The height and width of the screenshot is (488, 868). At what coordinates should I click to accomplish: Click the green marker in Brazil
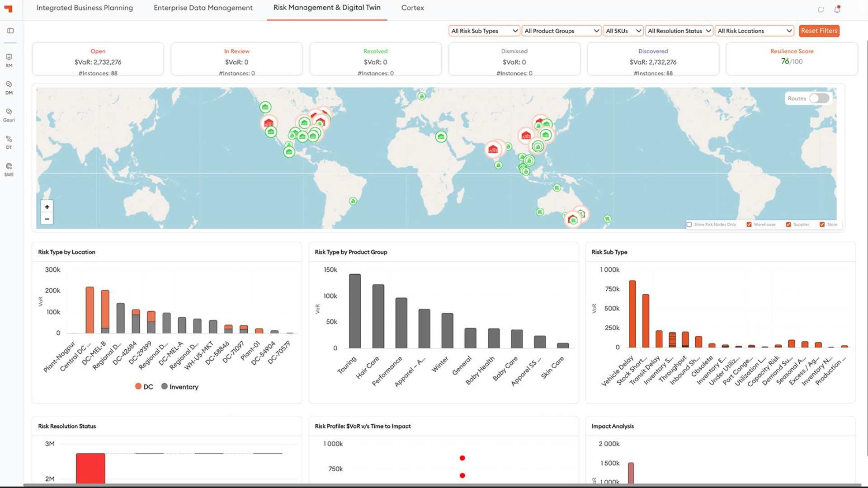[353, 201]
